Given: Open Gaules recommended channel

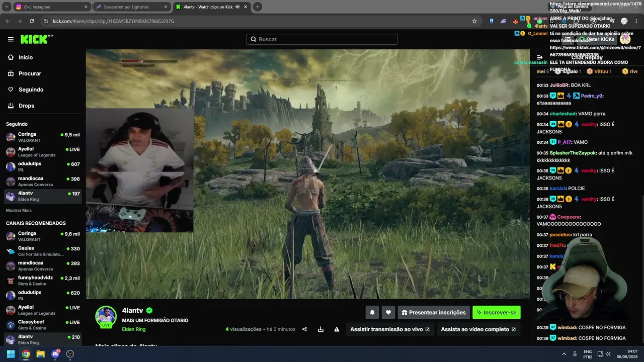Looking at the screenshot, I should (43, 251).
